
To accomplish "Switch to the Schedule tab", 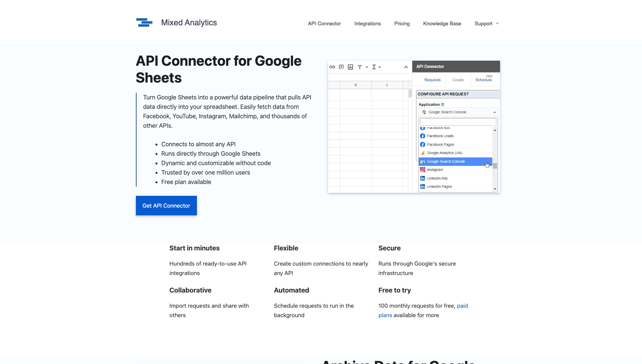I will pyautogui.click(x=483, y=80).
